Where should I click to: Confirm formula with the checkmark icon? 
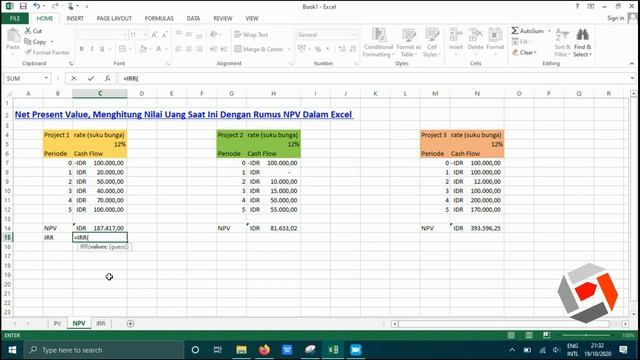pyautogui.click(x=91, y=78)
